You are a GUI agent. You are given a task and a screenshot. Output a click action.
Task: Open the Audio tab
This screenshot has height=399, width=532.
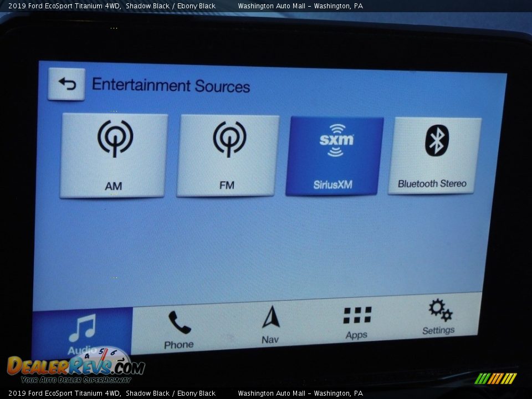(82, 332)
